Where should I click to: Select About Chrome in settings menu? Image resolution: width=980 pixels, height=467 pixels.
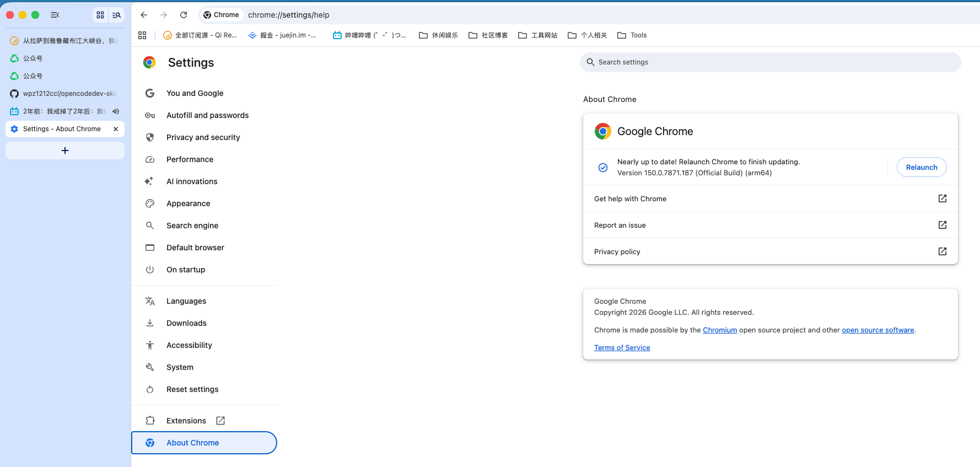[204, 443]
